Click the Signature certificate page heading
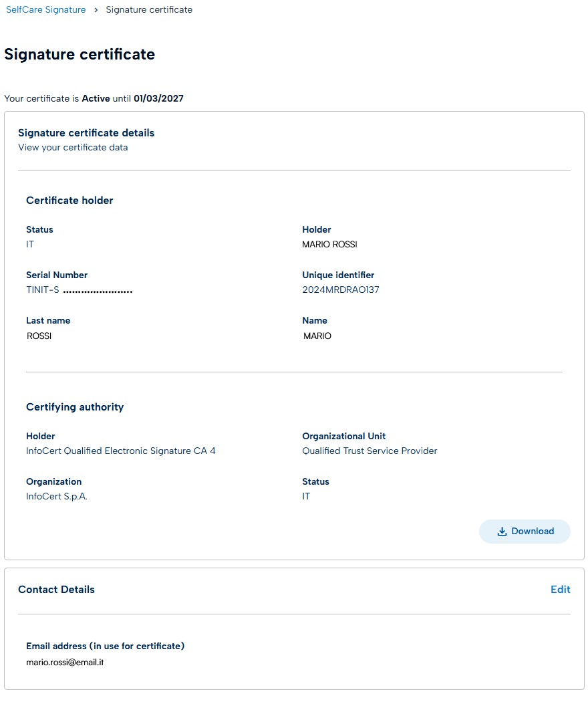 point(80,54)
